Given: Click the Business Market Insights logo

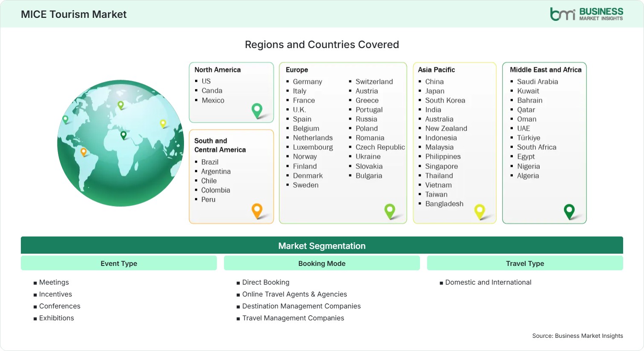Looking at the screenshot, I should 586,14.
